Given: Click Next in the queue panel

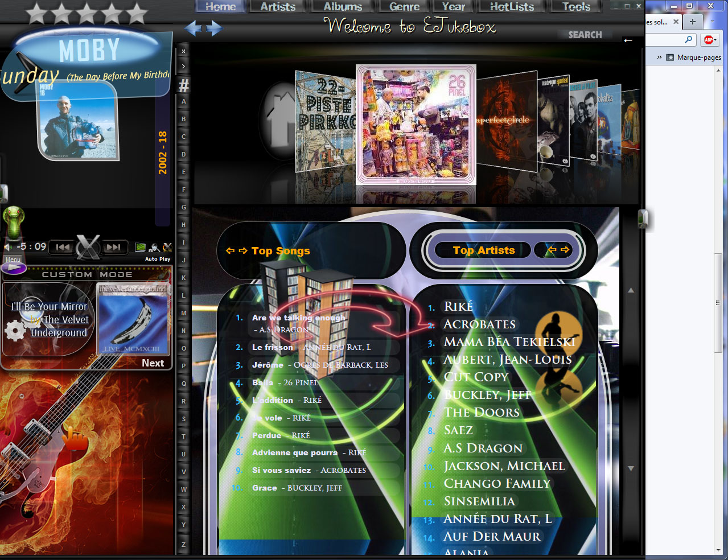Looking at the screenshot, I should [x=153, y=363].
